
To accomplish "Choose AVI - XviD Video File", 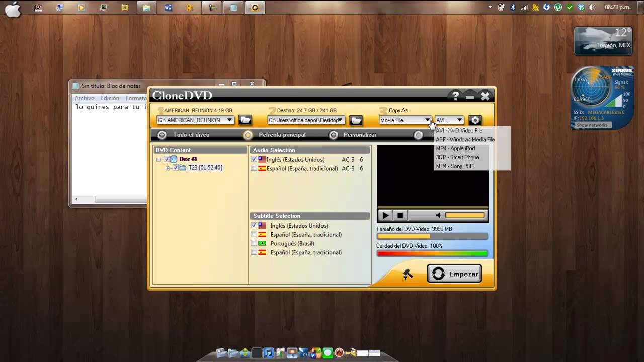I will click(472, 131).
